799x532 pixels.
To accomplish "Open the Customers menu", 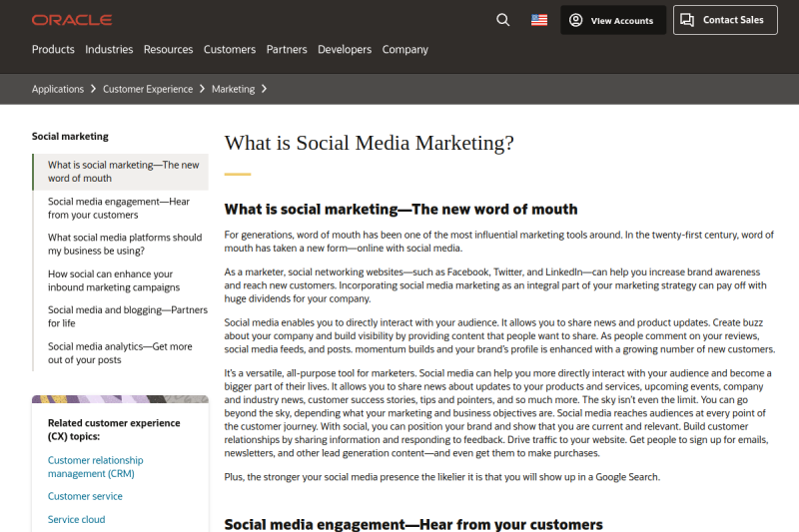I will [x=230, y=49].
